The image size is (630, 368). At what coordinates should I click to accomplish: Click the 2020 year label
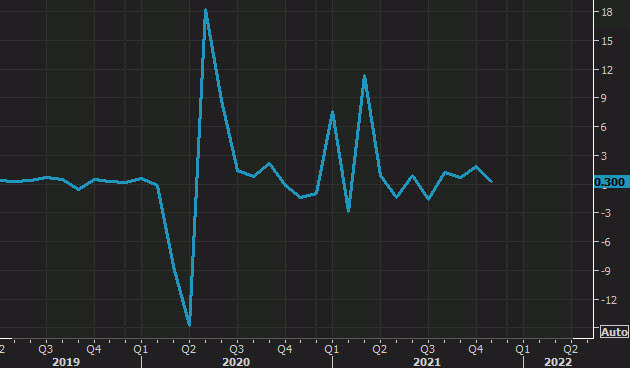coord(236,362)
